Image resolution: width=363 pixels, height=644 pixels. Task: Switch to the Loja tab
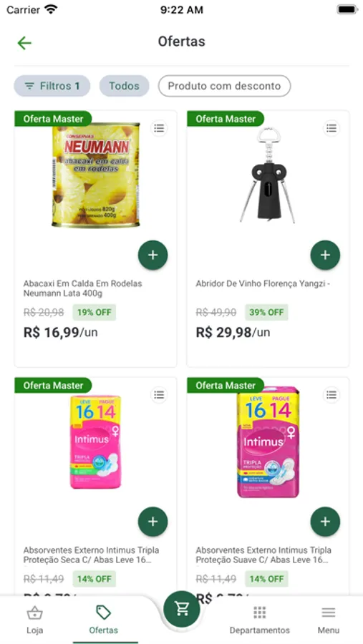[x=35, y=620]
